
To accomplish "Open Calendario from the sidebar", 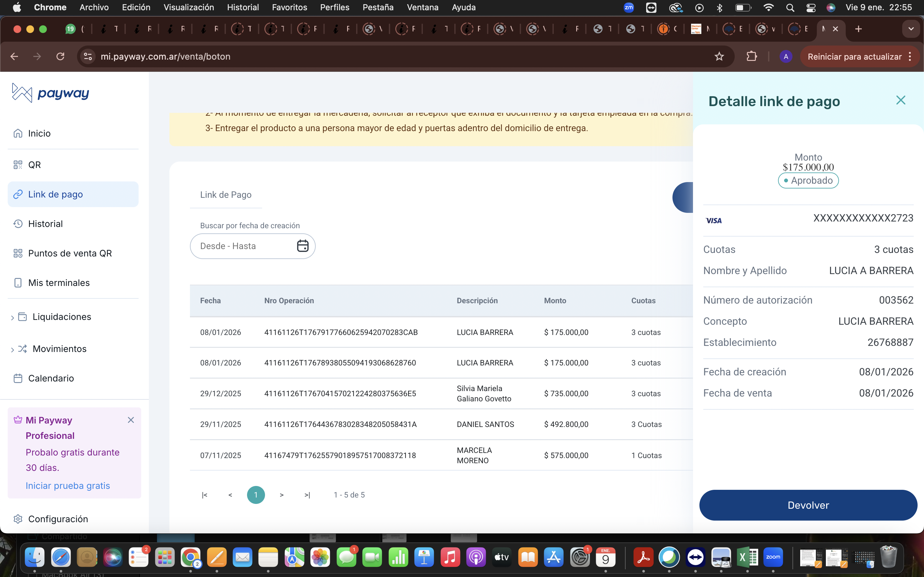I will click(x=51, y=378).
